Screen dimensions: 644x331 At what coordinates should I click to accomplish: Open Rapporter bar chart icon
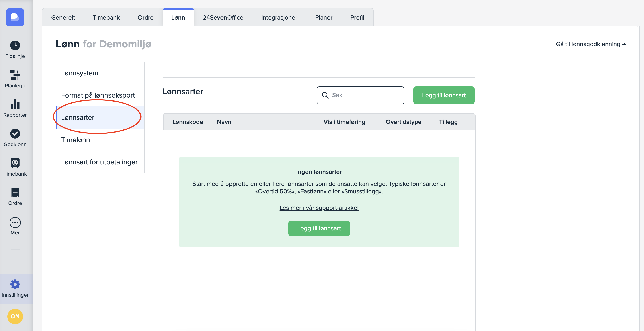[x=15, y=104]
